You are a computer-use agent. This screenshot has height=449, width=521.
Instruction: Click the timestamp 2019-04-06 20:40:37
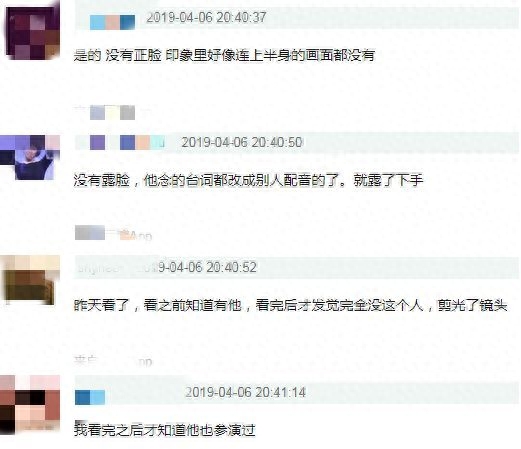tap(206, 17)
